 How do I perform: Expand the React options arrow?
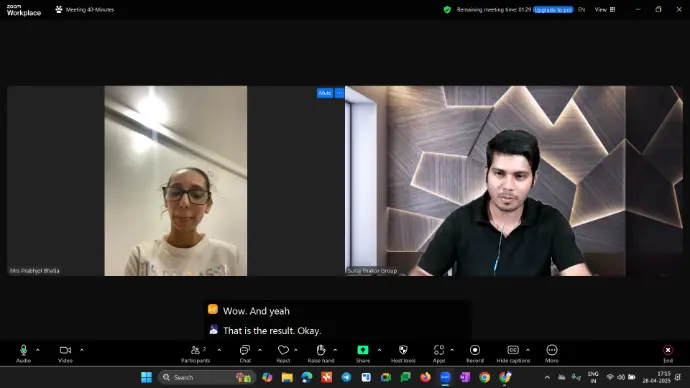pyautogui.click(x=296, y=350)
